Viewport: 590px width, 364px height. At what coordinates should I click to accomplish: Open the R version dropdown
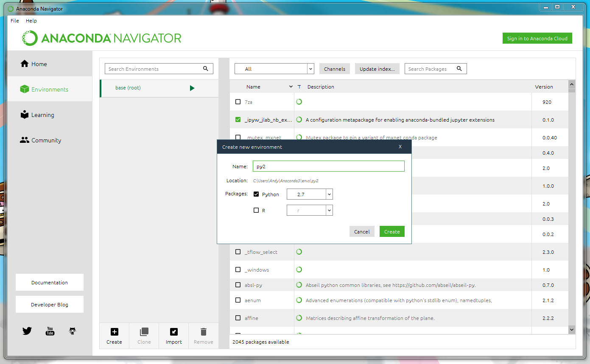pos(310,210)
